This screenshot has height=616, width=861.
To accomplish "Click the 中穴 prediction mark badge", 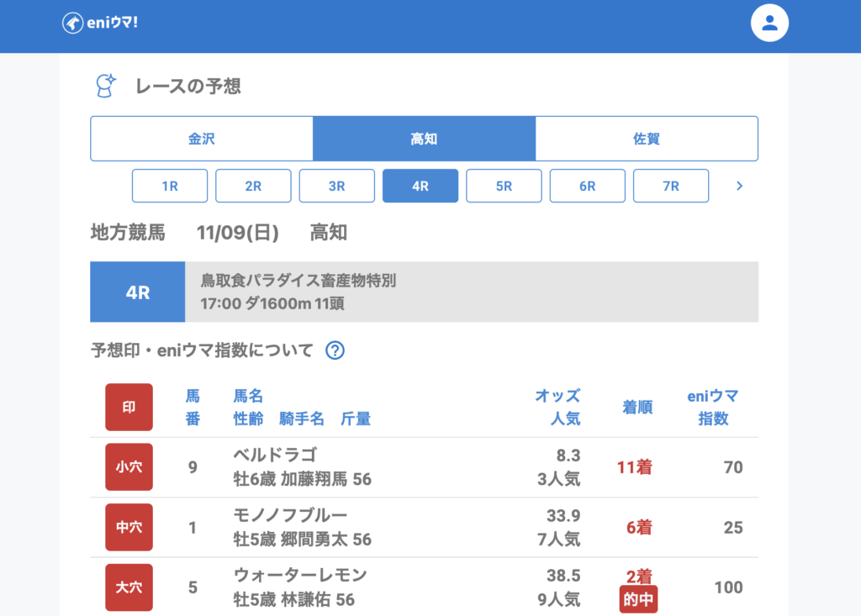I will [x=129, y=528].
